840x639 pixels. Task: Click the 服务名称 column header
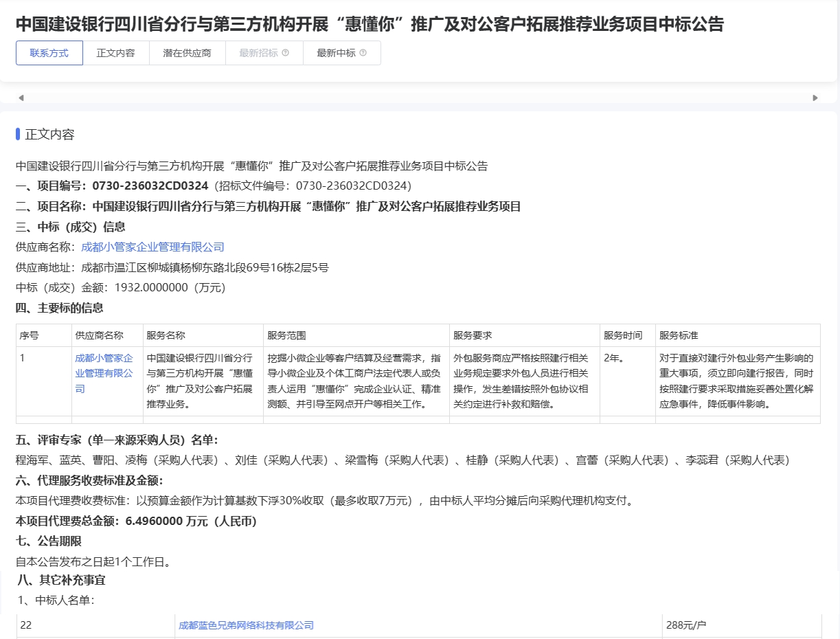pos(203,335)
